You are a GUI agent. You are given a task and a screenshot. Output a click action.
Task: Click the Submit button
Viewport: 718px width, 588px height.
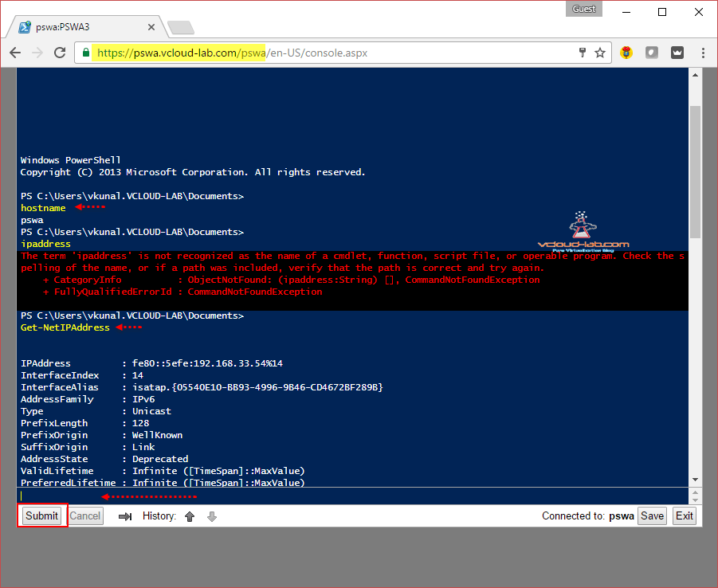click(x=41, y=515)
